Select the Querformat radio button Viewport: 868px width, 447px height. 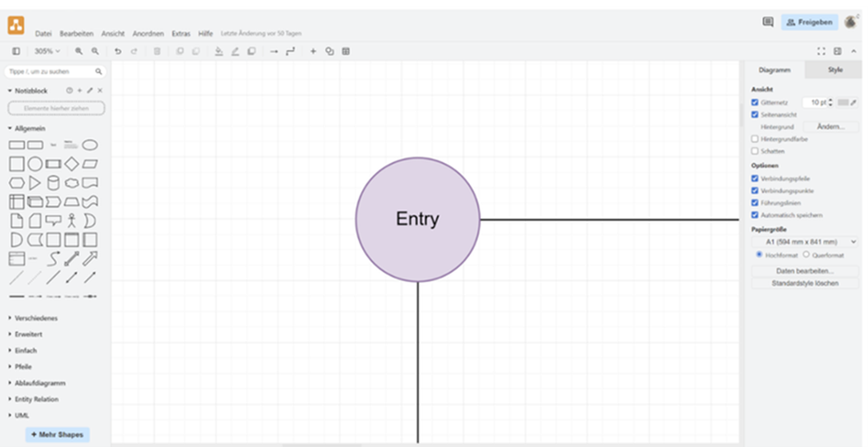tap(806, 255)
